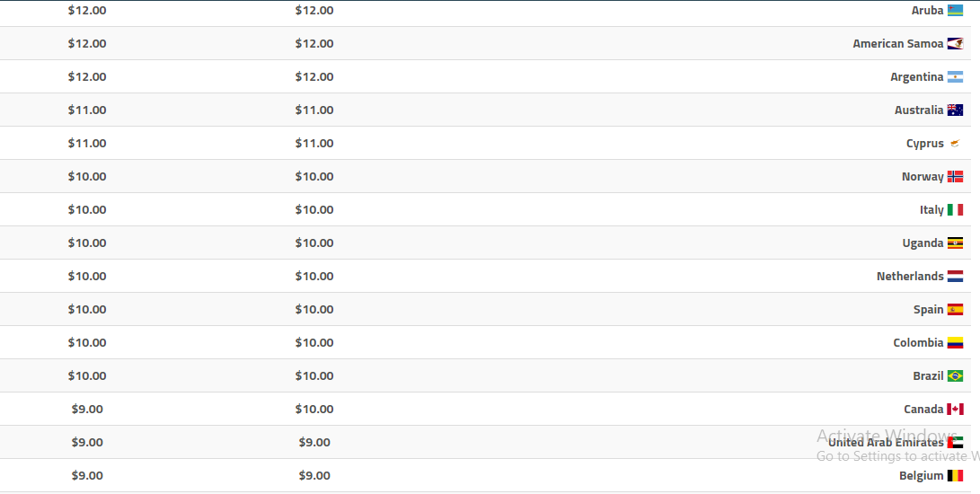
Task: Click the Uganda flag icon
Action: click(x=955, y=243)
